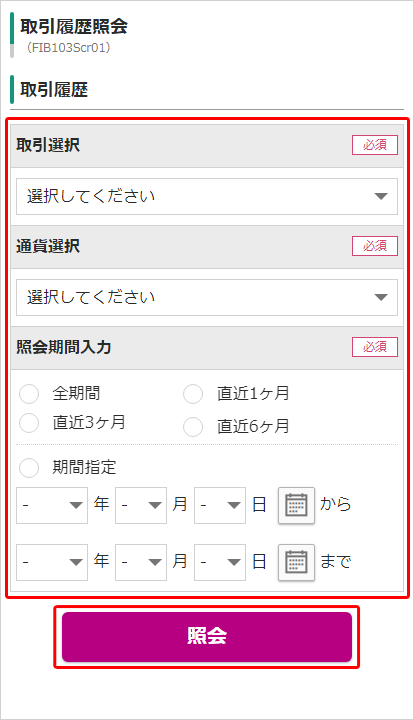Open the 通貨選択 dropdown
Screen dimensions: 414x720
(x=207, y=298)
